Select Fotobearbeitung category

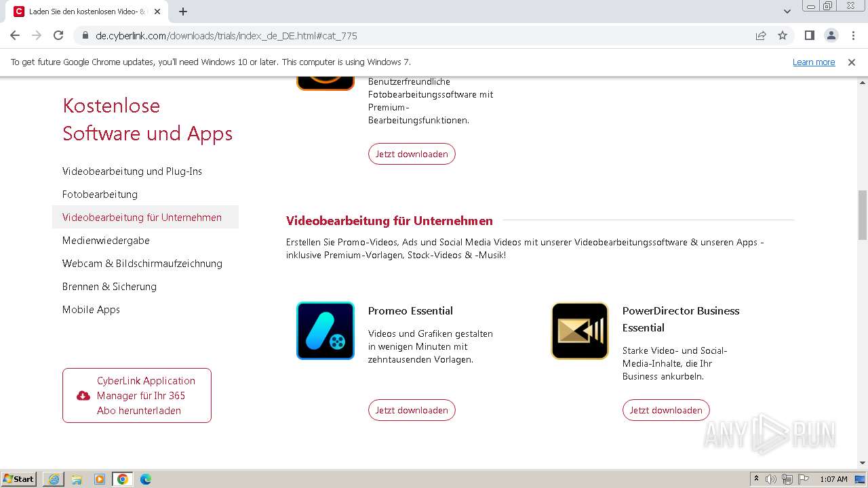(x=100, y=195)
